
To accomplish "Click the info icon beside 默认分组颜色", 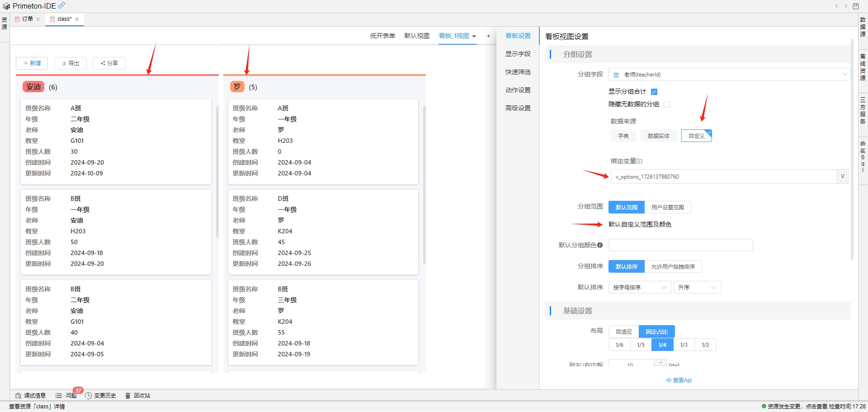I will coord(600,245).
